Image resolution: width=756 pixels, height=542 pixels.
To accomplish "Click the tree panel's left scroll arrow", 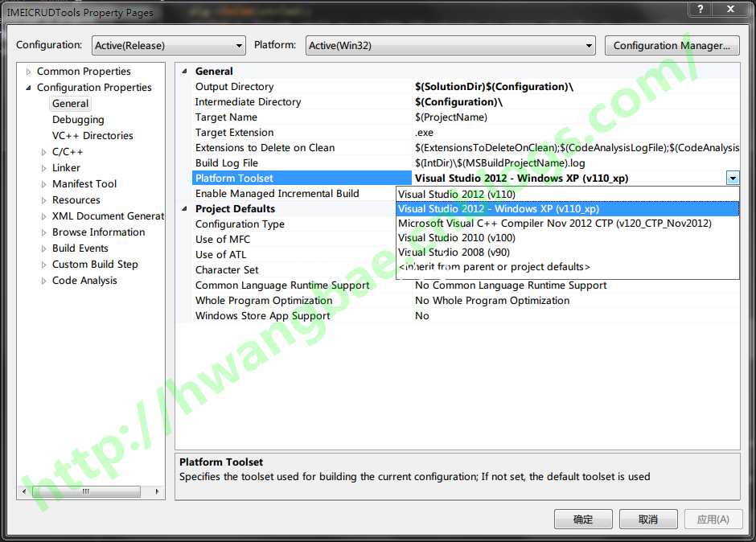I will click(24, 491).
